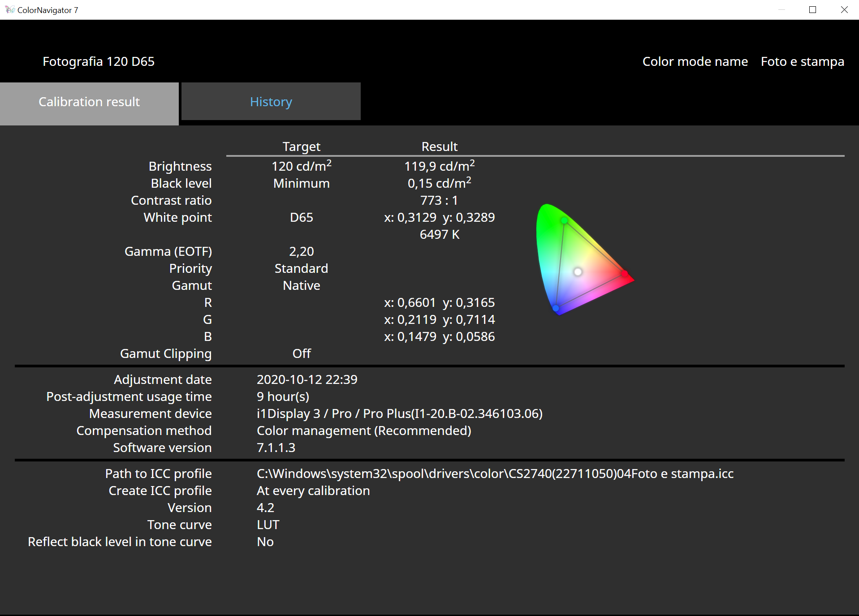Click the white point marker in gamut
This screenshot has width=859, height=616.
coord(578,271)
